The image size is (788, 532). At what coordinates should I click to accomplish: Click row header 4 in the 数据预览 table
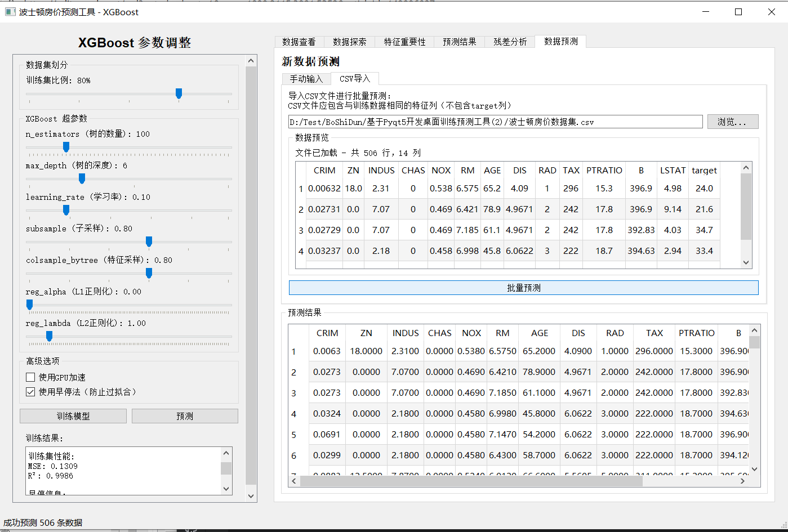pyautogui.click(x=301, y=251)
